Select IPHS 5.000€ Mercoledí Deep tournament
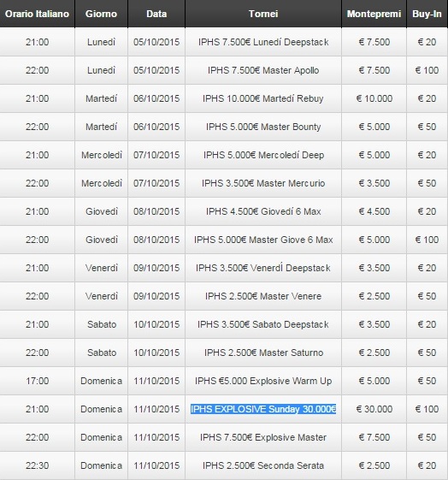Screen dimensions: 448x480 pyautogui.click(x=263, y=155)
